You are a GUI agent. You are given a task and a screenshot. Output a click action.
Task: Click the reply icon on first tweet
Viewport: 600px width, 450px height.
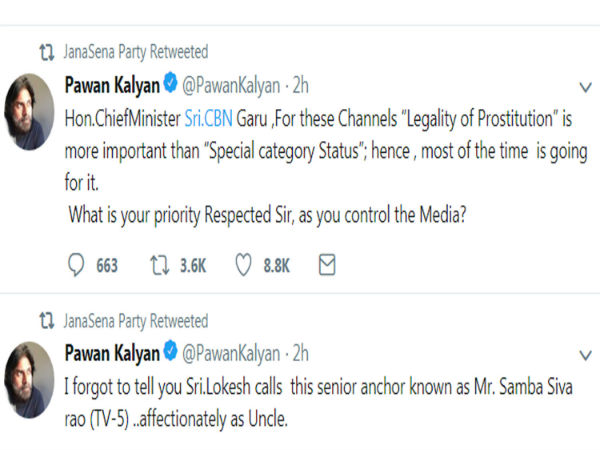[x=77, y=265]
